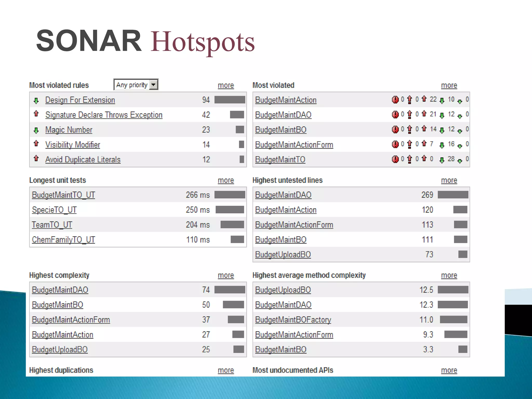Open ChemFamilyTO_UT unit test
This screenshot has width=532, height=399.
tap(63, 240)
